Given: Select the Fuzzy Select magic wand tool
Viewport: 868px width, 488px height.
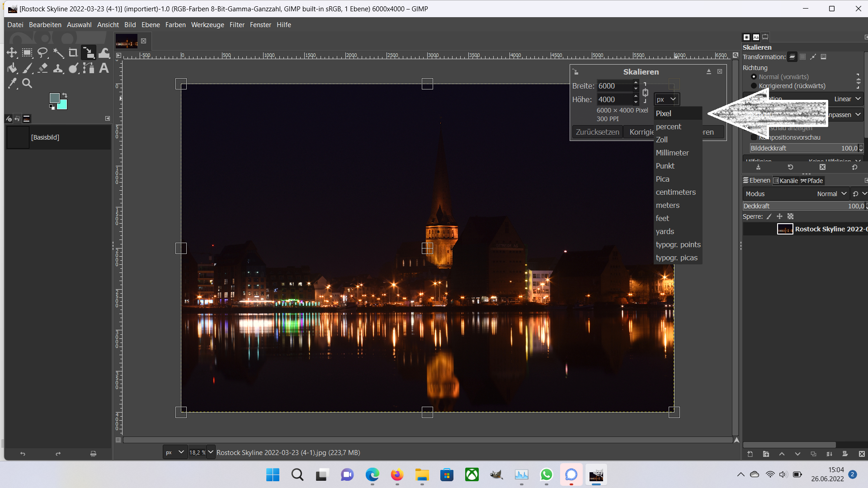Looking at the screenshot, I should pos(58,53).
